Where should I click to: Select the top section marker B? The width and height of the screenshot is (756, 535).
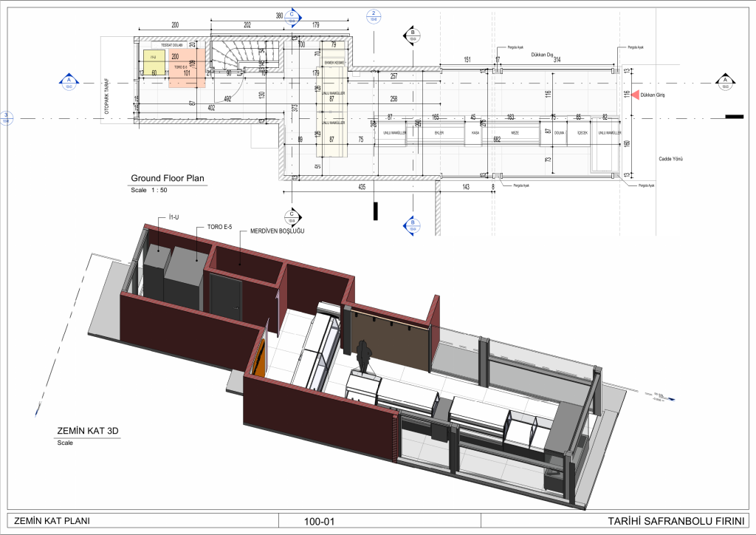[412, 35]
